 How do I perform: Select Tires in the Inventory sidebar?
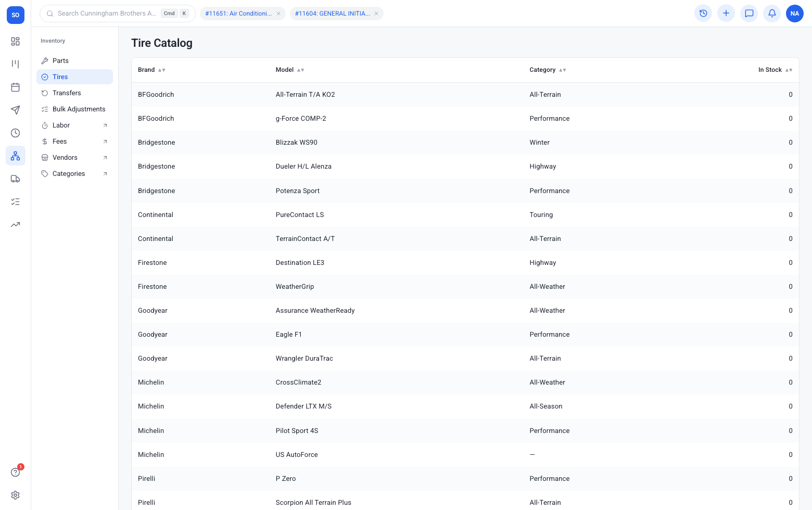[x=74, y=76]
